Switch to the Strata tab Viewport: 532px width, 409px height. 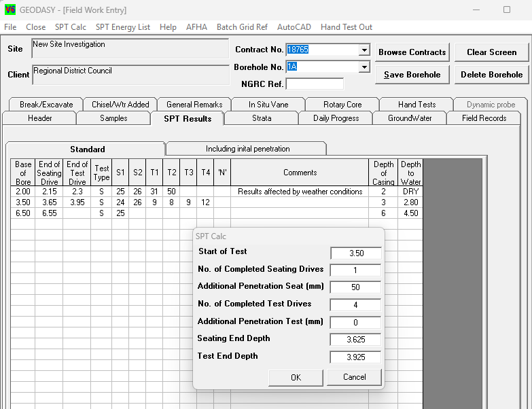click(262, 118)
